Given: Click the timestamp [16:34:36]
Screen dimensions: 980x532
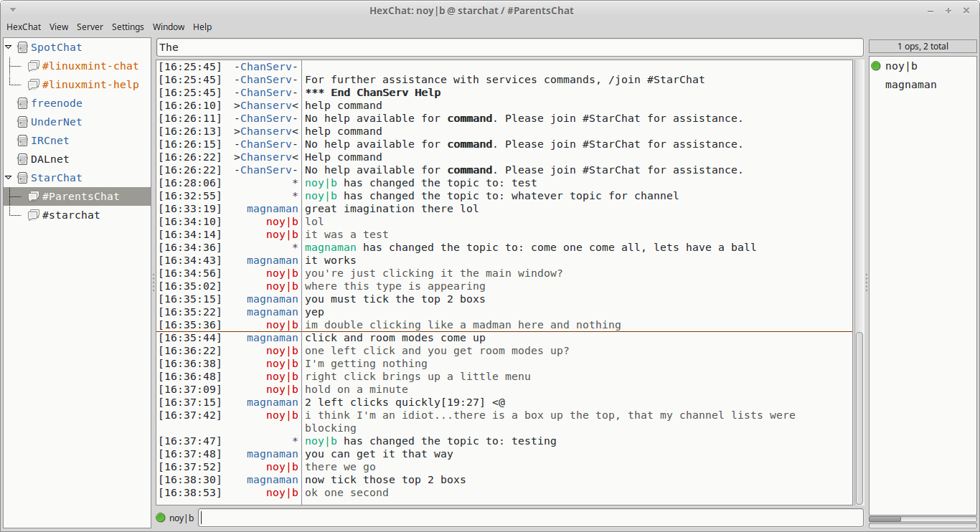Looking at the screenshot, I should [190, 247].
